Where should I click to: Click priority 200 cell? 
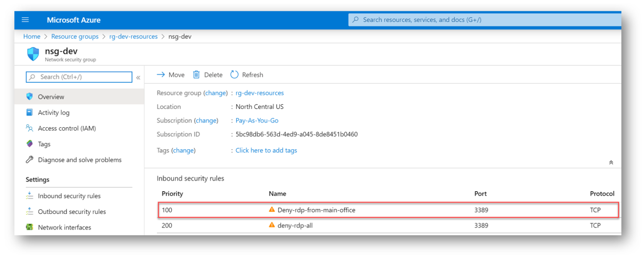tap(167, 225)
